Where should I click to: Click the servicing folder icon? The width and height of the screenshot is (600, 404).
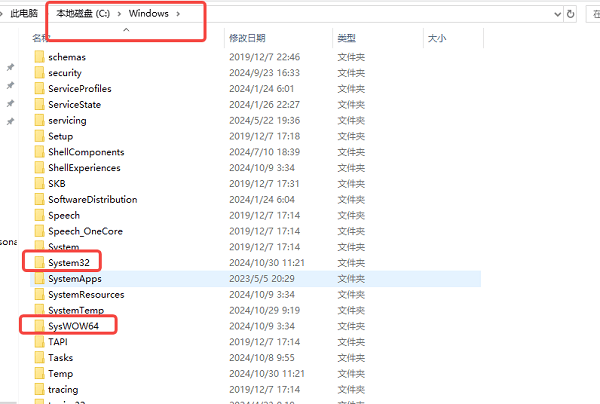click(39, 120)
